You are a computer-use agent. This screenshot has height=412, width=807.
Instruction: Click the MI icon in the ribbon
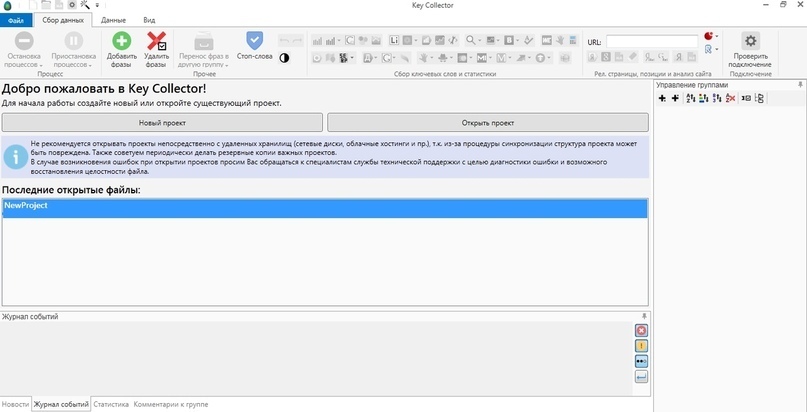point(482,58)
